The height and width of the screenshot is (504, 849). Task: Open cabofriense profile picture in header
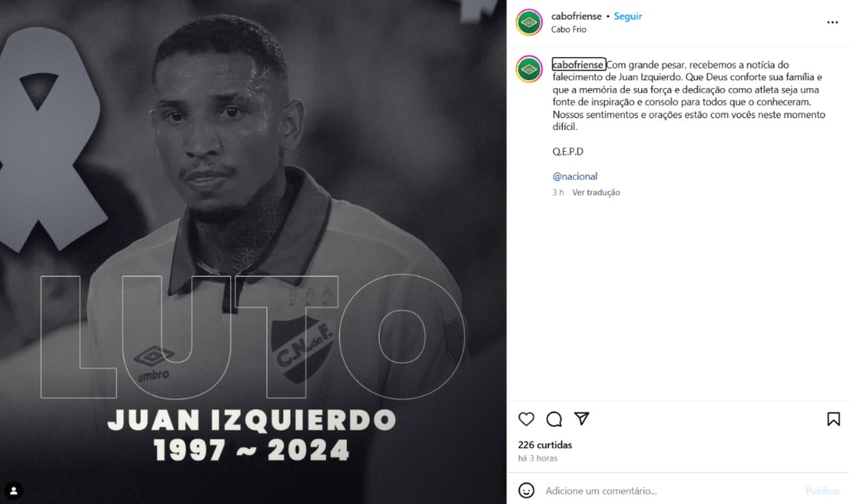[529, 23]
